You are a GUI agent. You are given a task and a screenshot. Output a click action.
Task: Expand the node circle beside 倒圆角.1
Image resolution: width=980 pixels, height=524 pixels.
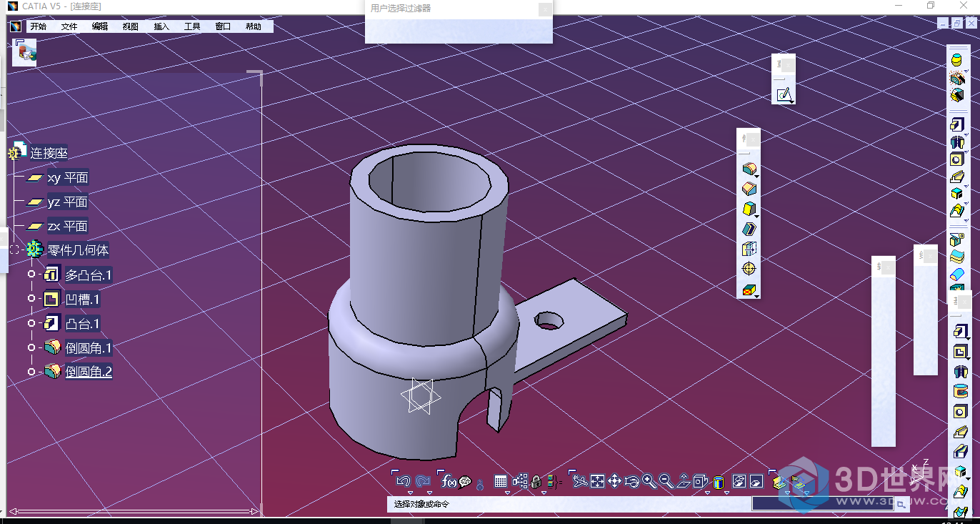(31, 347)
